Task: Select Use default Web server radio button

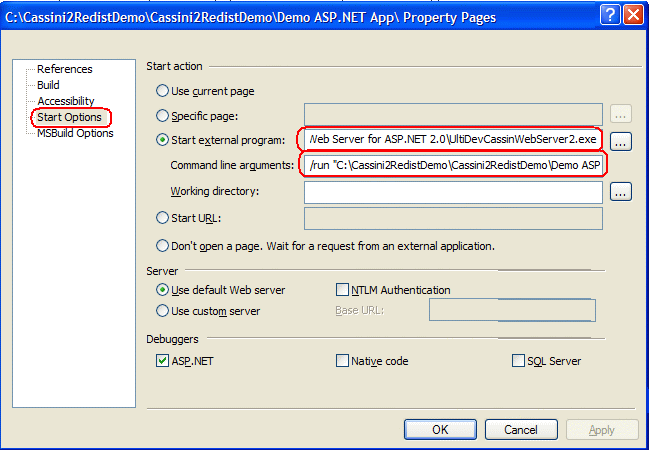Action: pyautogui.click(x=162, y=290)
